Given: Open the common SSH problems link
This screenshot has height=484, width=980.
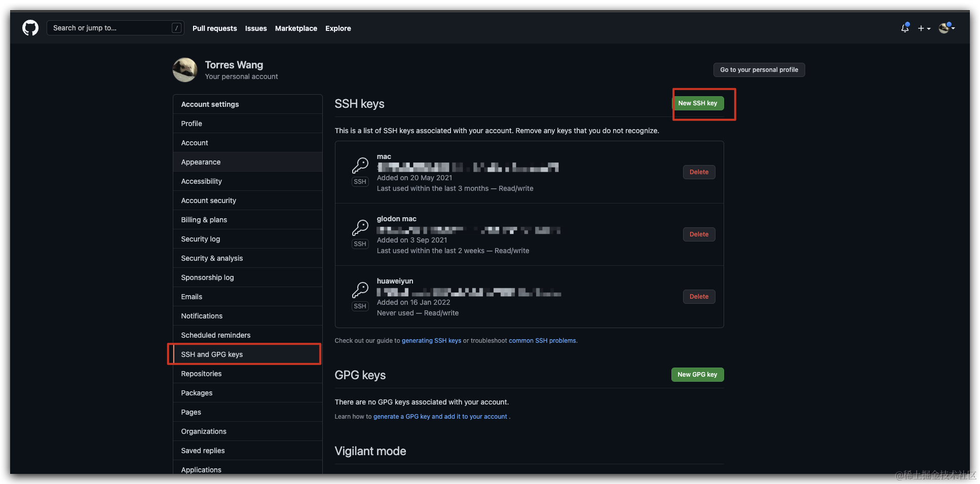Looking at the screenshot, I should 542,341.
